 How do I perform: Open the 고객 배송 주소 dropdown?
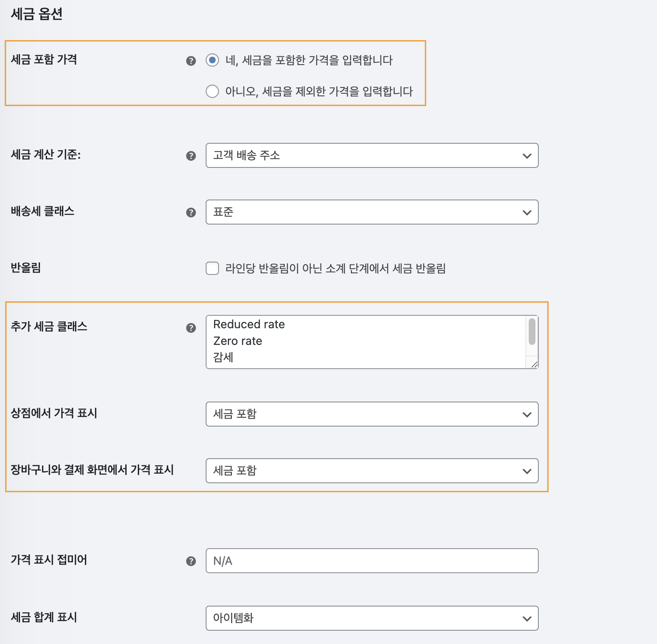pos(372,155)
